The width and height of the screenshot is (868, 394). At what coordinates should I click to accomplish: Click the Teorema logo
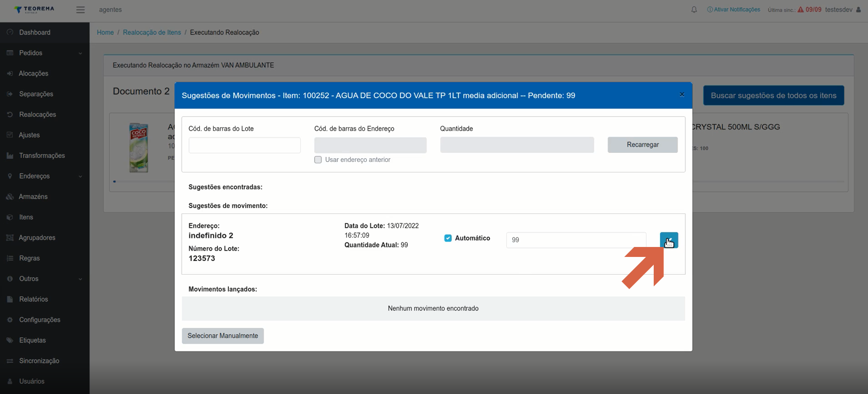tap(34, 9)
